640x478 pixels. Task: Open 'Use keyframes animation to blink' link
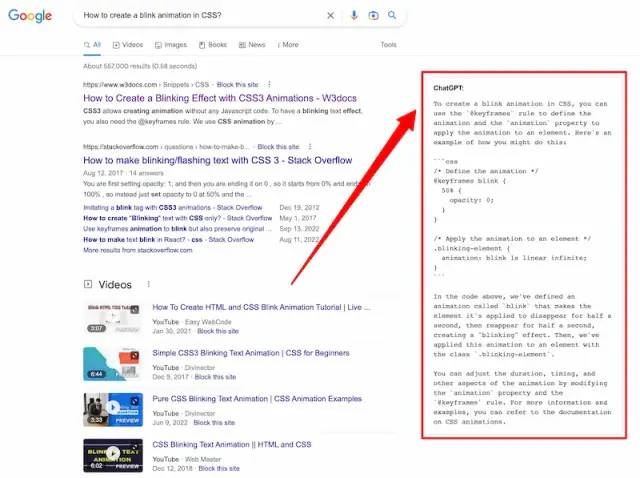(x=177, y=229)
